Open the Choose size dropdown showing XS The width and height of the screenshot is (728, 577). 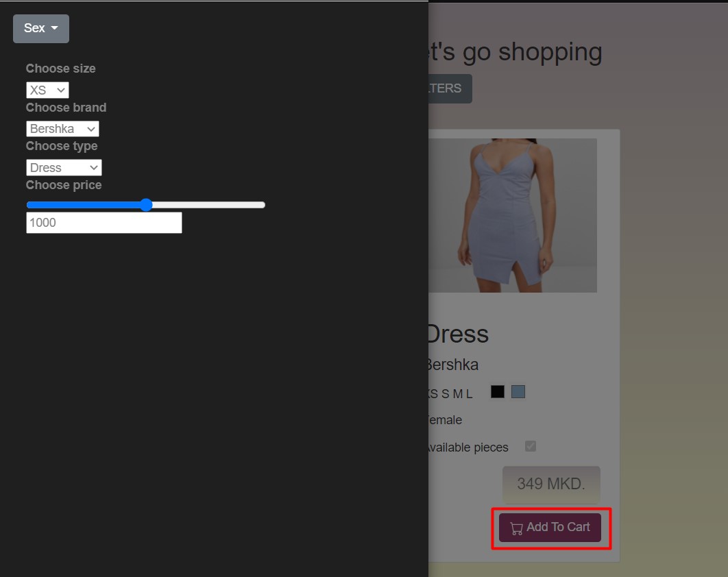click(x=47, y=90)
